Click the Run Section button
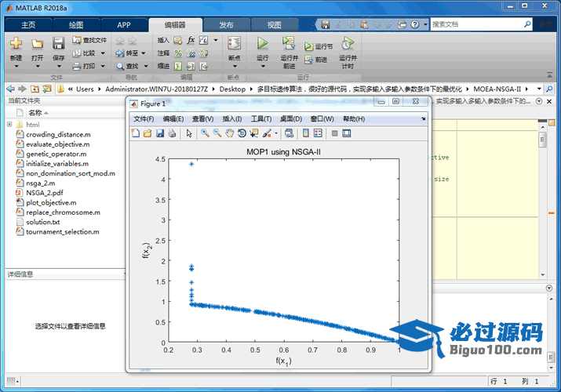This screenshot has height=392, width=561. coord(319,46)
